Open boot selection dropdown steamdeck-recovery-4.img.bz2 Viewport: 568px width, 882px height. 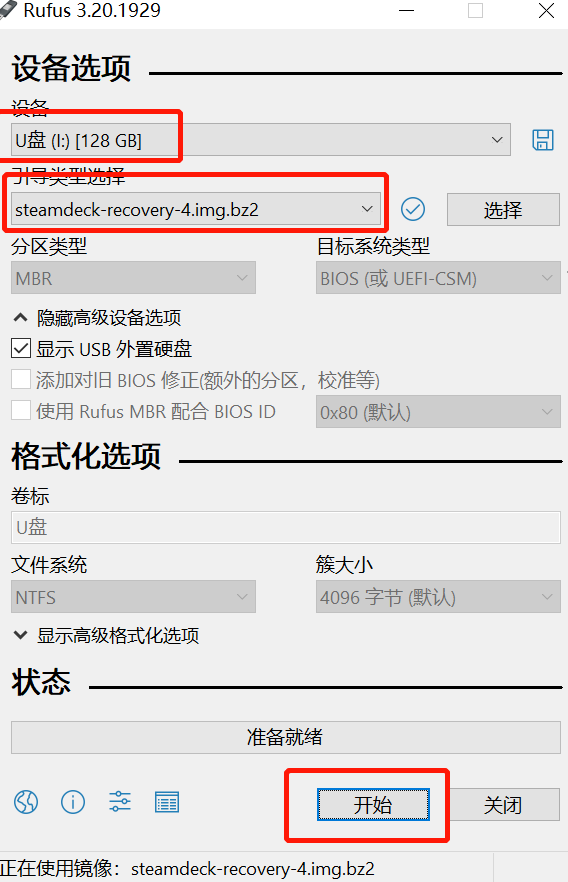[x=196, y=209]
